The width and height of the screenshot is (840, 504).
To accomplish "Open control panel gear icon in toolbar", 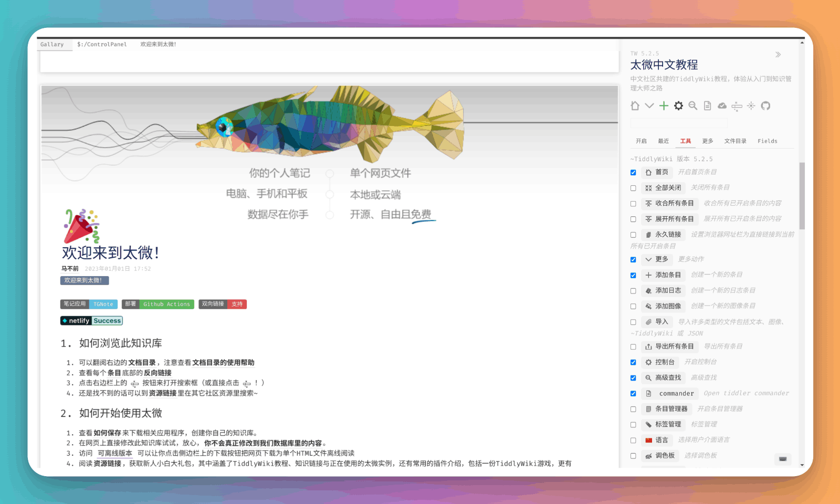I will [678, 106].
